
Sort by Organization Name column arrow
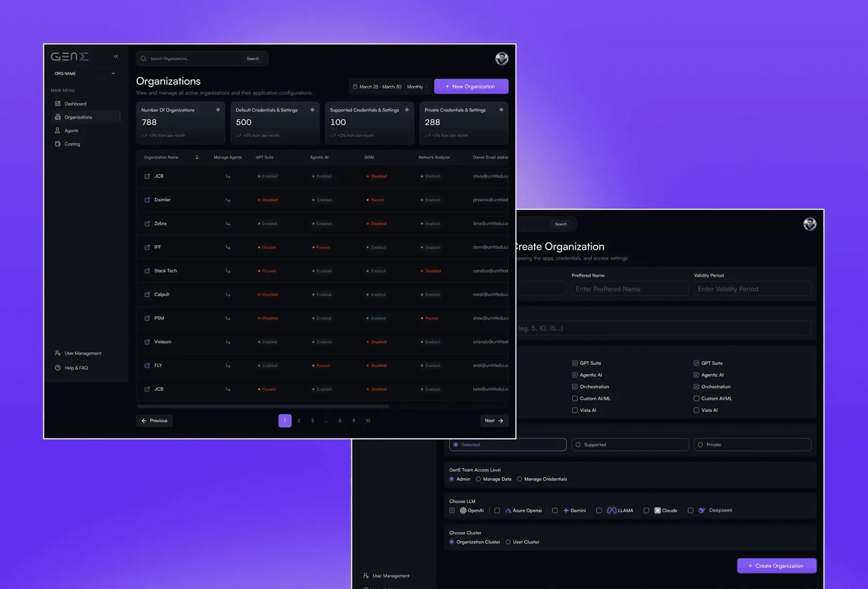[x=197, y=157]
